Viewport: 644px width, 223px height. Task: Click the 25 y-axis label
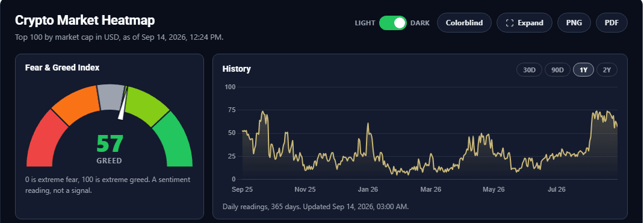232,156
